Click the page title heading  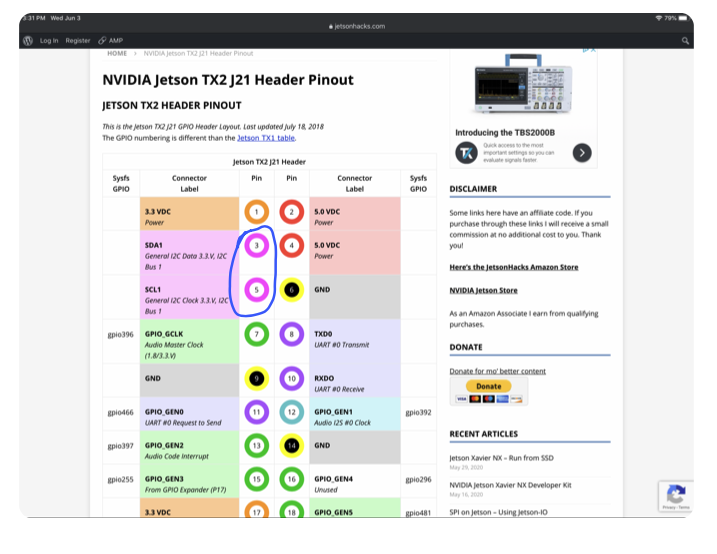[228, 80]
